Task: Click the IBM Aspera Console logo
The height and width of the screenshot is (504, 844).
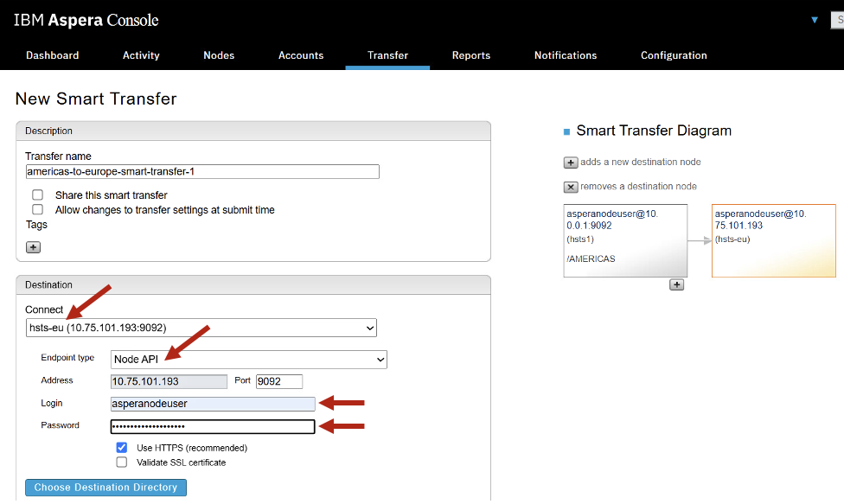Action: point(86,20)
